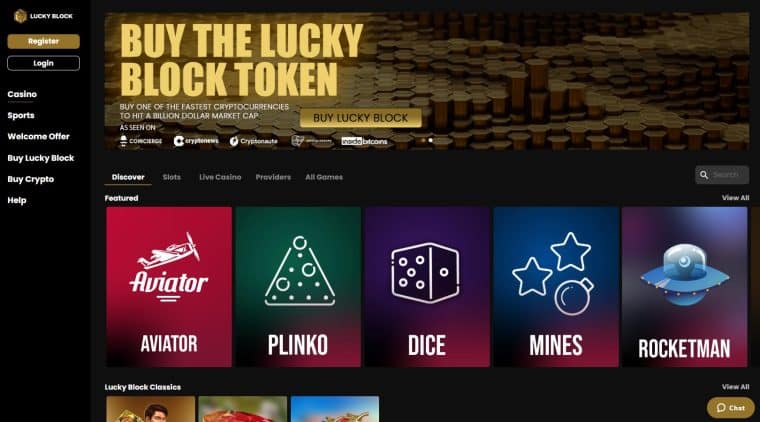The height and width of the screenshot is (422, 760).
Task: Focus the game search field
Action: (722, 175)
